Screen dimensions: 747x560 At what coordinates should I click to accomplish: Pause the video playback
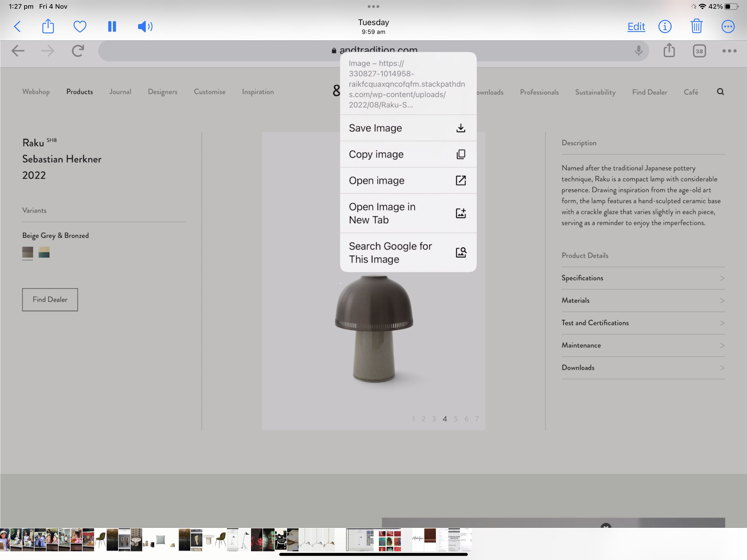pos(112,26)
